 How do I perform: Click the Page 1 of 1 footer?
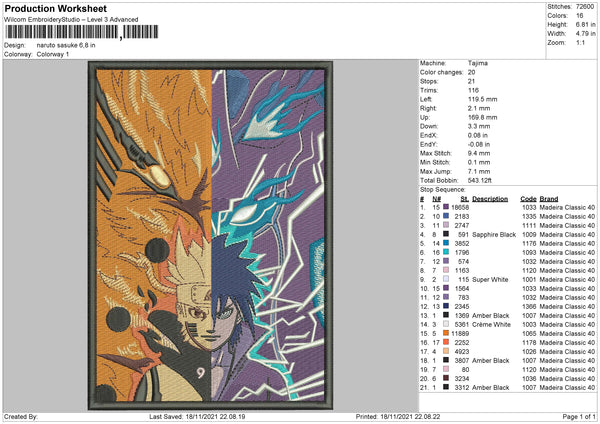pyautogui.click(x=579, y=417)
